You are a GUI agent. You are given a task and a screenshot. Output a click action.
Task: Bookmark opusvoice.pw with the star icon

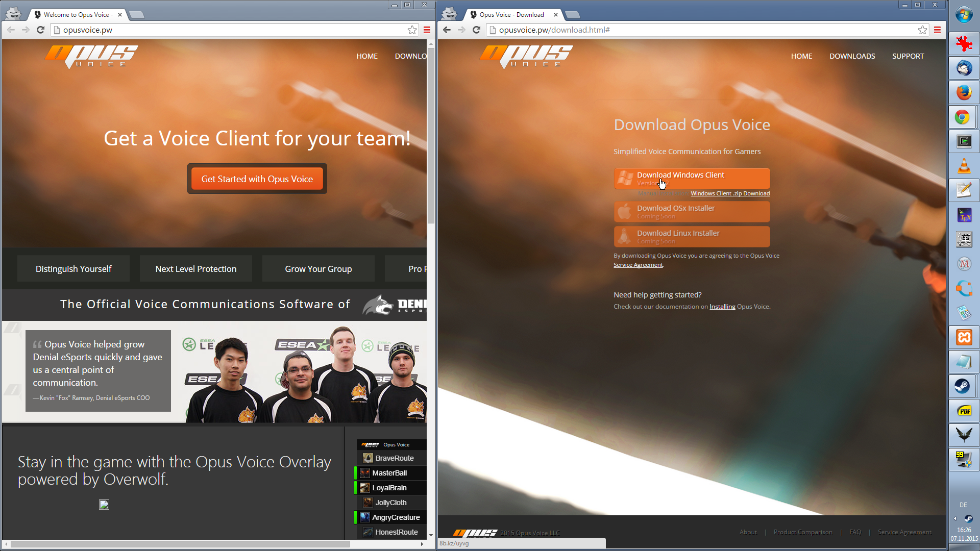pos(412,30)
